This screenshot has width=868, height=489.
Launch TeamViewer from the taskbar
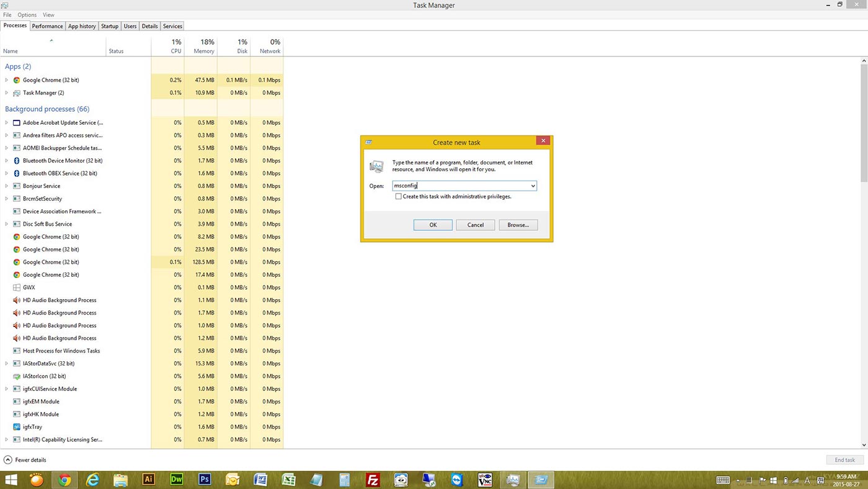457,479
